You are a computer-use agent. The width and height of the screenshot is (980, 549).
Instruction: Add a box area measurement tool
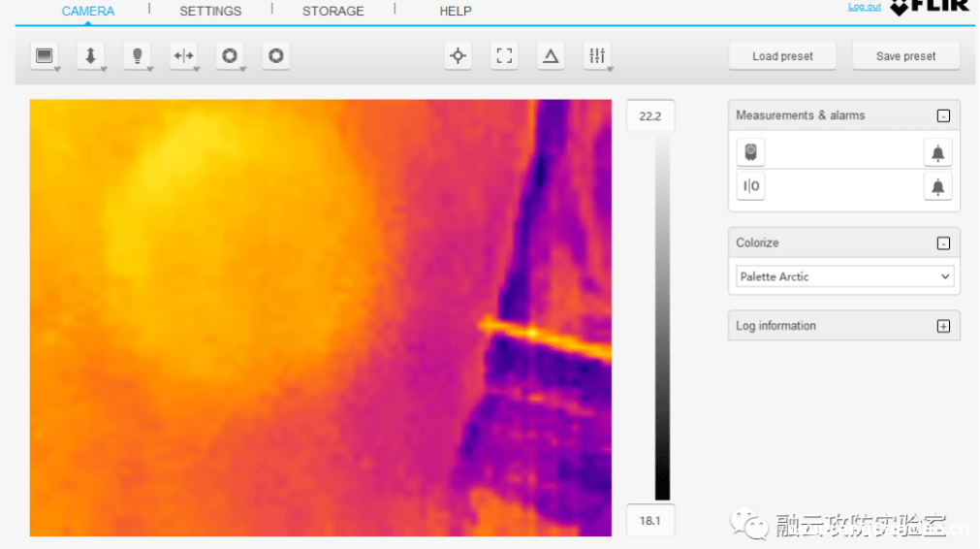pos(504,56)
